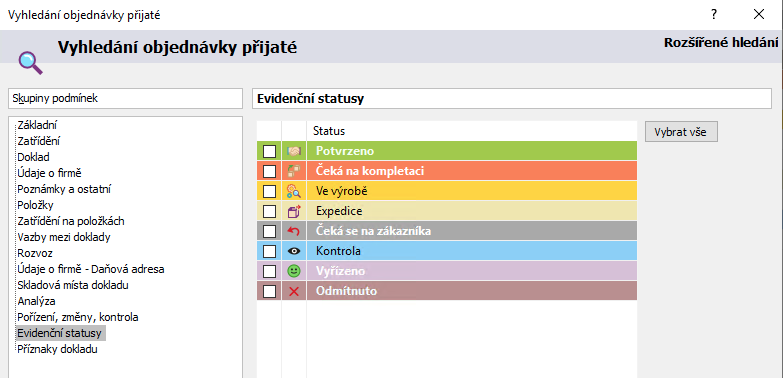Check the Potvrzeno status checkbox
The image size is (783, 378).
pos(269,151)
